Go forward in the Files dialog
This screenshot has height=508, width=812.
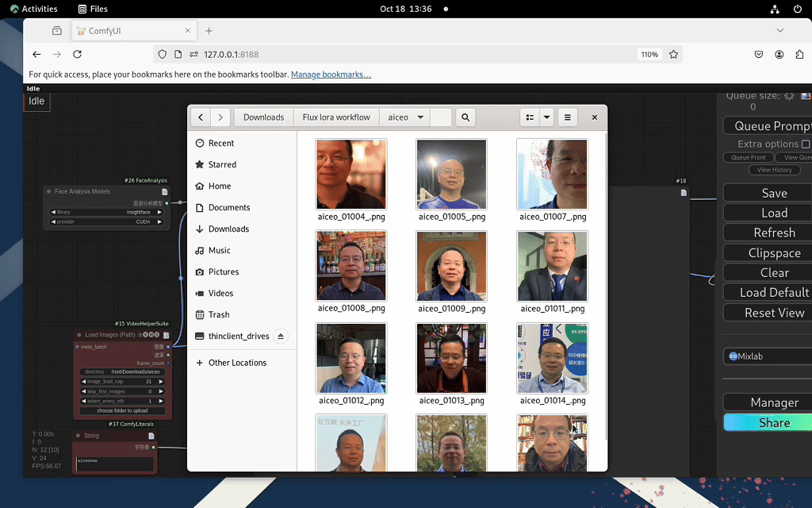(220, 117)
